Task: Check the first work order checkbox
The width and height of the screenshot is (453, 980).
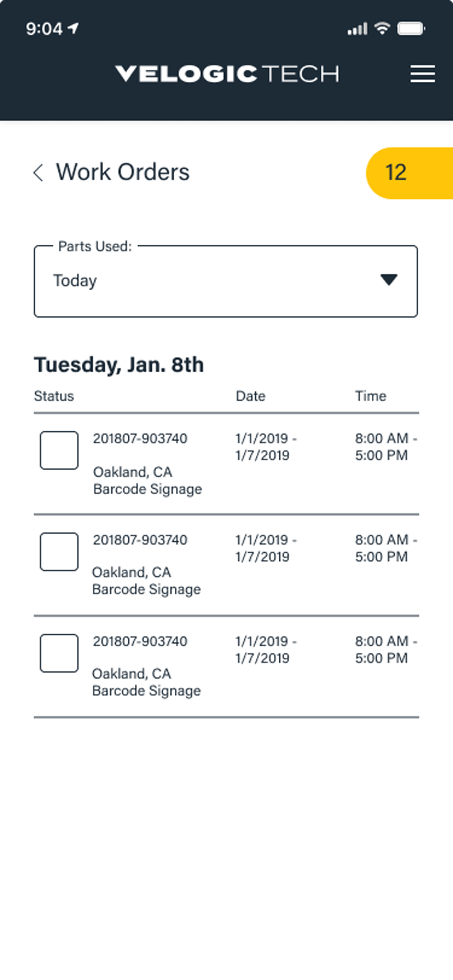Action: (59, 450)
